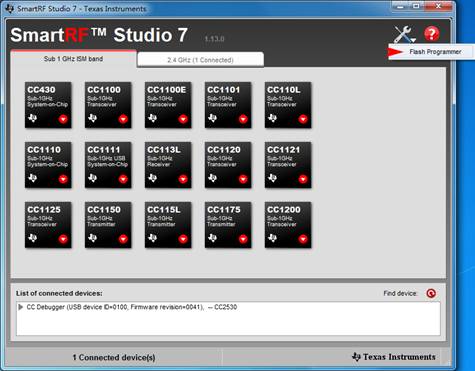The image size is (475, 371).
Task: Click the TI logo on CC1150 tile
Action: (x=93, y=238)
